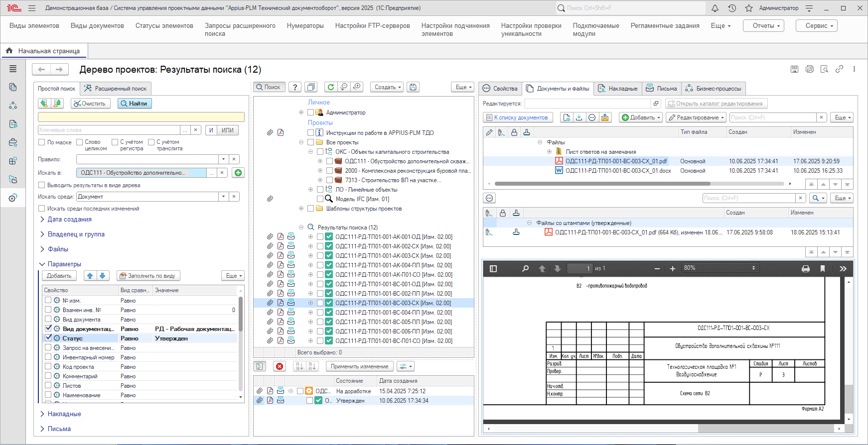Image resolution: width=868 pixels, height=445 pixels.
Task: Click the refresh icon in tree toolbar
Action: pos(330,87)
